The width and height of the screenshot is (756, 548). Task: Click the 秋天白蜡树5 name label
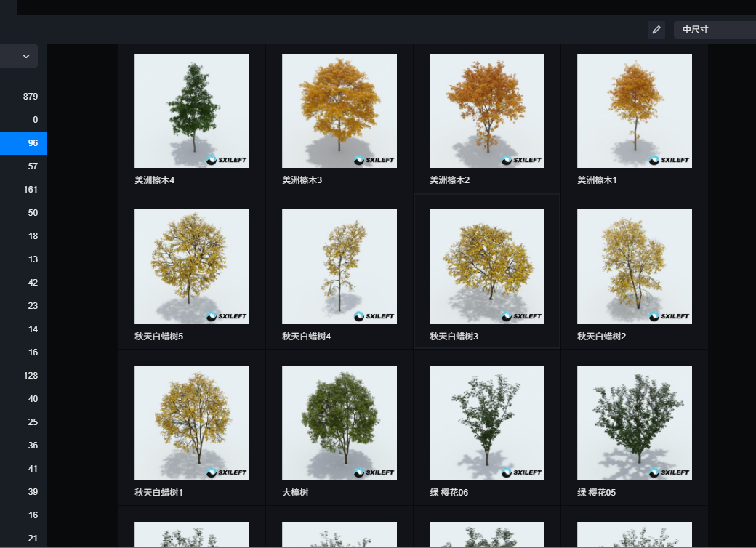click(158, 337)
